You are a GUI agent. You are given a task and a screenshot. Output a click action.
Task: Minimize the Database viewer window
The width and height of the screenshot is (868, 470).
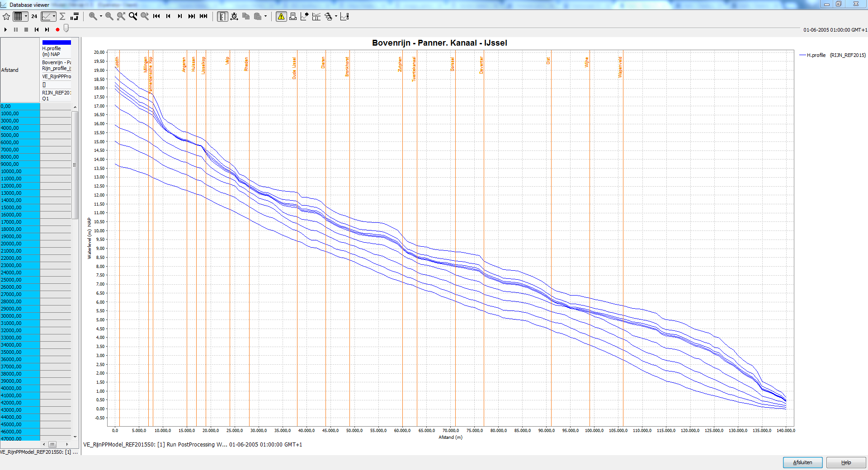coord(827,4)
